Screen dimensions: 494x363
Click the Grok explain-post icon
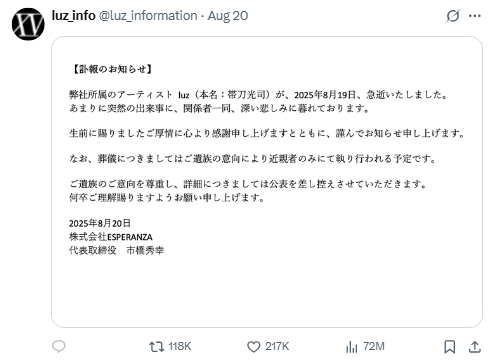click(453, 16)
